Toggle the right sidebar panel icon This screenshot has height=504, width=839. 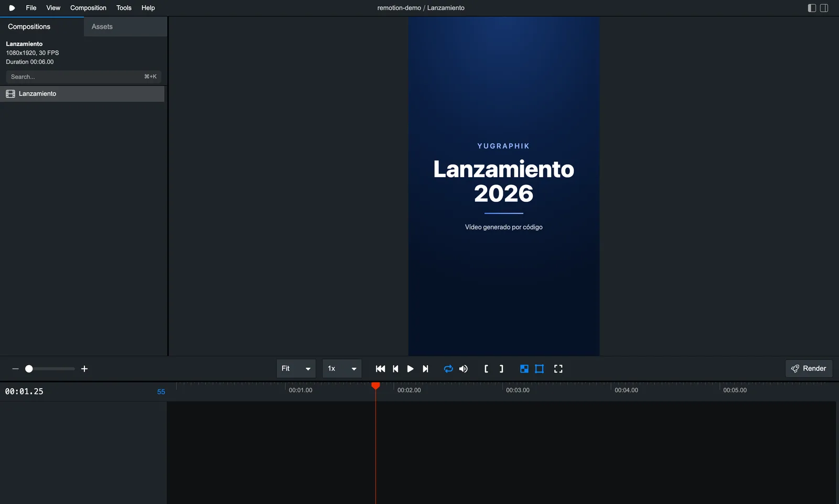click(x=824, y=8)
